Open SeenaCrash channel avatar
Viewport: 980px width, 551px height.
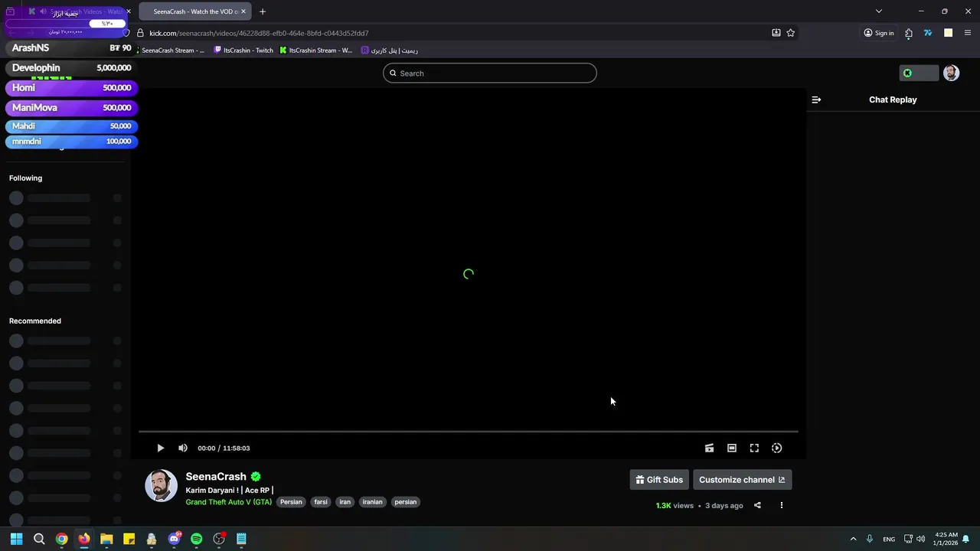161,486
